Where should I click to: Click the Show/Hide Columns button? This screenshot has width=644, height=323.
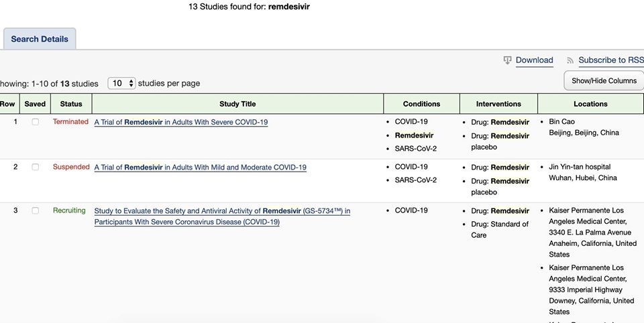[604, 81]
